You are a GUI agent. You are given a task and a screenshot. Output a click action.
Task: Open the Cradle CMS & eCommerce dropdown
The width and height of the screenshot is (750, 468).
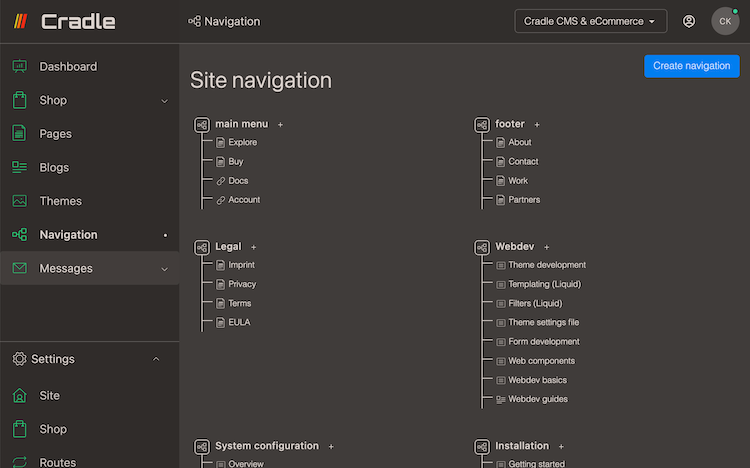coord(590,21)
